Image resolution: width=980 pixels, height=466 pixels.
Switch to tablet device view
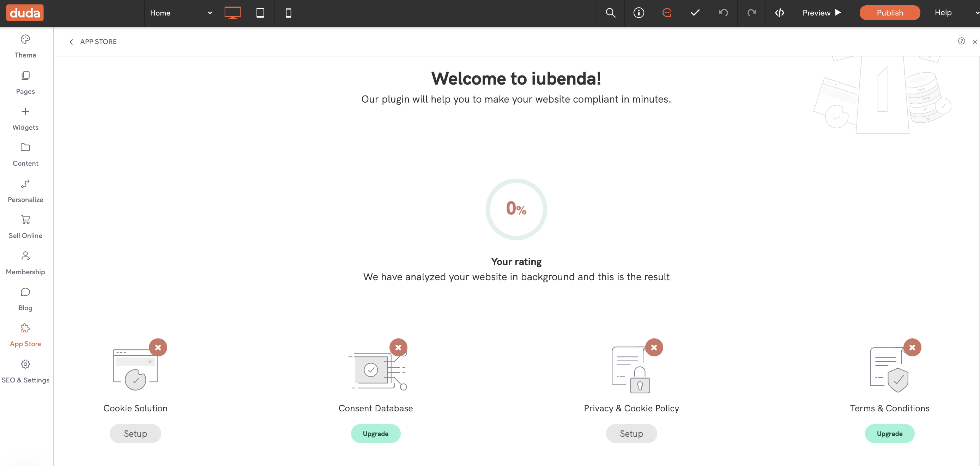pyautogui.click(x=260, y=13)
